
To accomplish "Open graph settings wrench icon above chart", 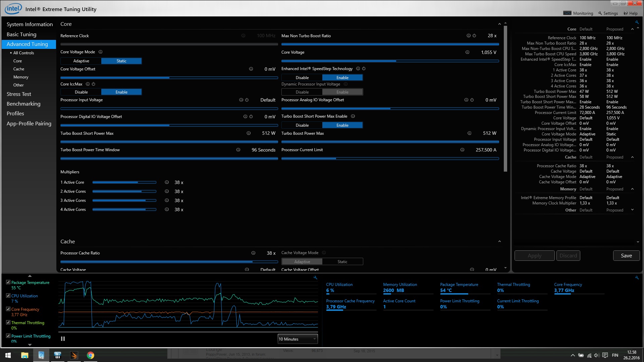I will (x=315, y=278).
